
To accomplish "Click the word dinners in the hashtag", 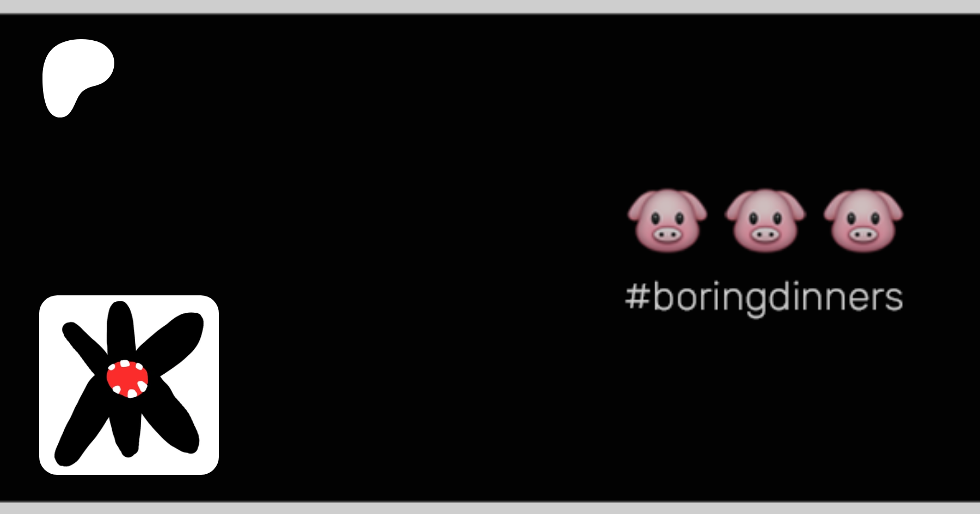I will (835, 297).
